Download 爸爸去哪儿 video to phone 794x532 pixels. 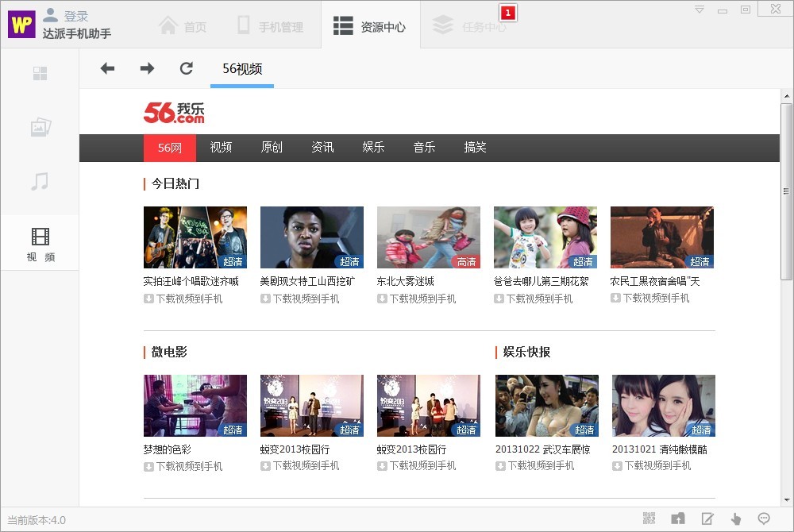click(x=534, y=299)
